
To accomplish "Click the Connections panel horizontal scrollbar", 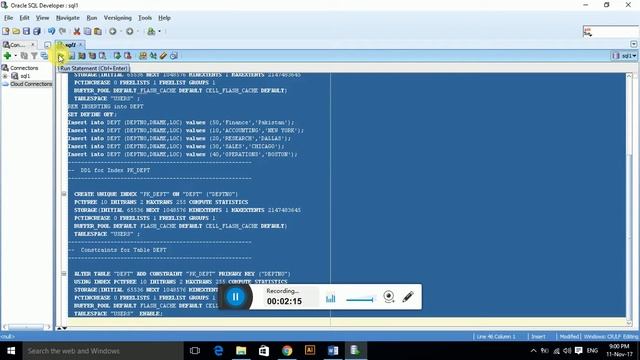I will [x=26, y=327].
